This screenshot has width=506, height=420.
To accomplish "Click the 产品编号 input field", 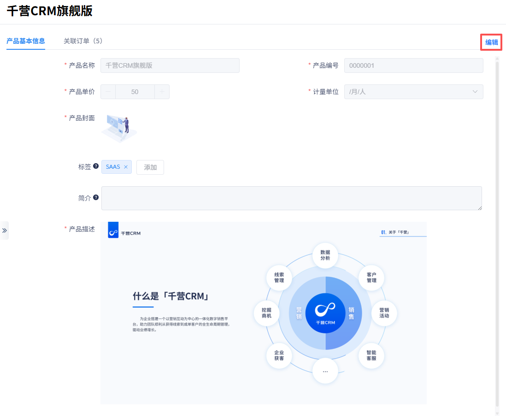I will pyautogui.click(x=413, y=65).
